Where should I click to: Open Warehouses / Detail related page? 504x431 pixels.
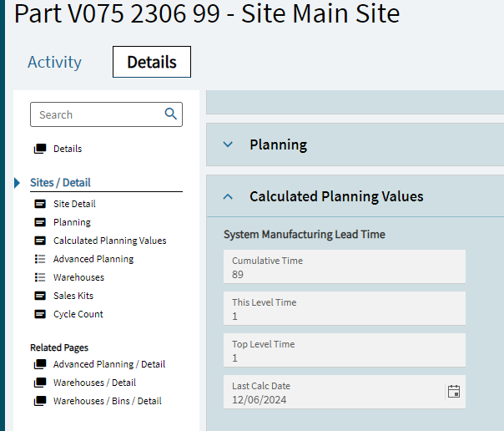pyautogui.click(x=94, y=383)
